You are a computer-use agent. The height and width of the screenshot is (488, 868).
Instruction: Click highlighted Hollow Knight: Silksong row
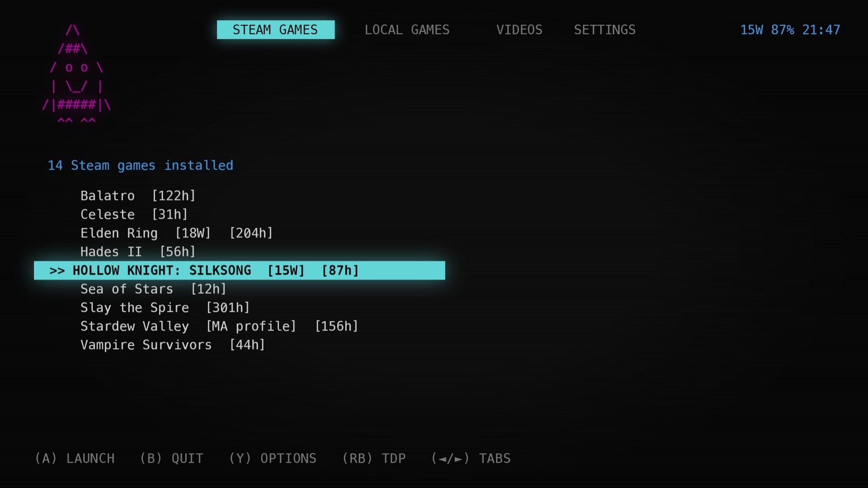pos(240,270)
